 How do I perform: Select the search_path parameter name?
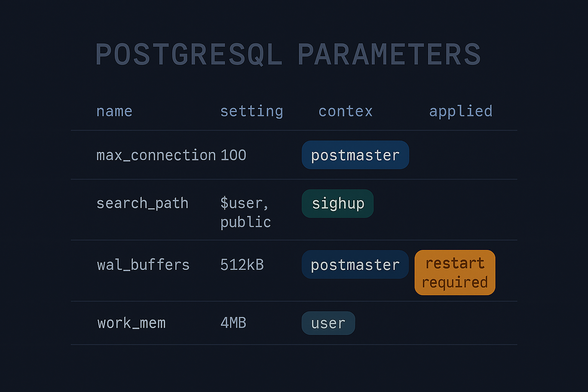[x=142, y=203]
